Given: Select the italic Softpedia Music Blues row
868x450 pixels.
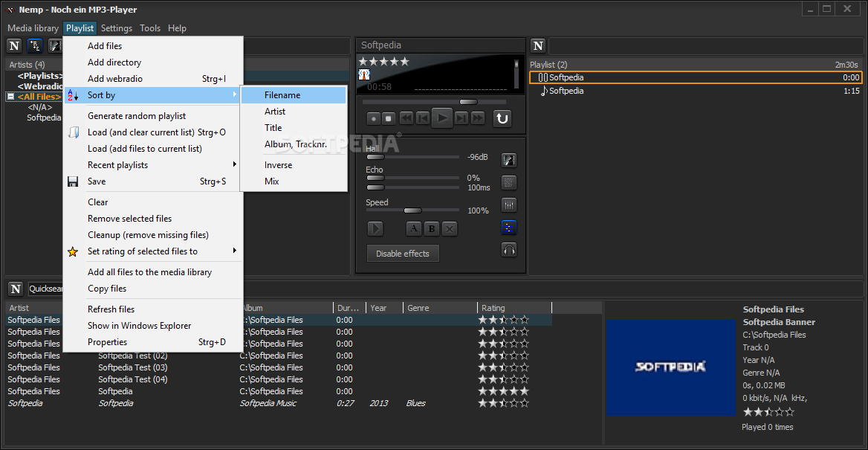Looking at the screenshot, I should [279, 403].
